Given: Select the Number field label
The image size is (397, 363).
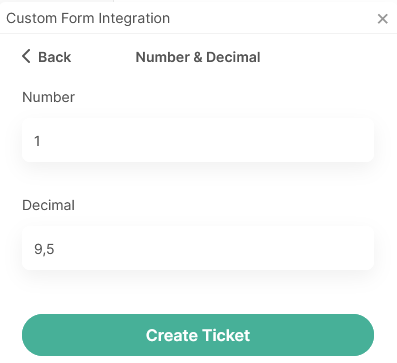Looking at the screenshot, I should (x=48, y=97).
